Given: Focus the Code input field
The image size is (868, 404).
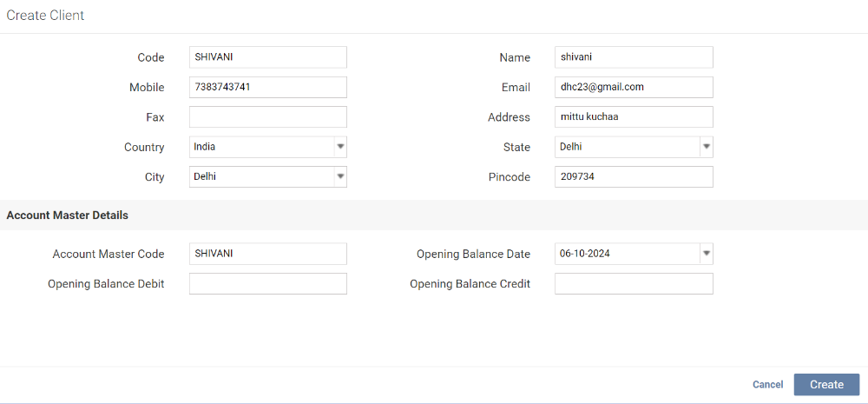Looking at the screenshot, I should point(267,57).
